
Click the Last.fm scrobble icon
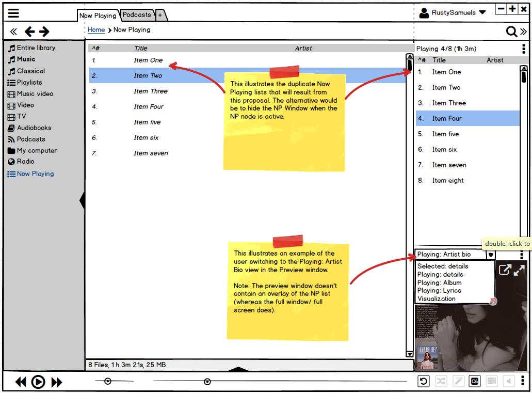[x=474, y=382]
